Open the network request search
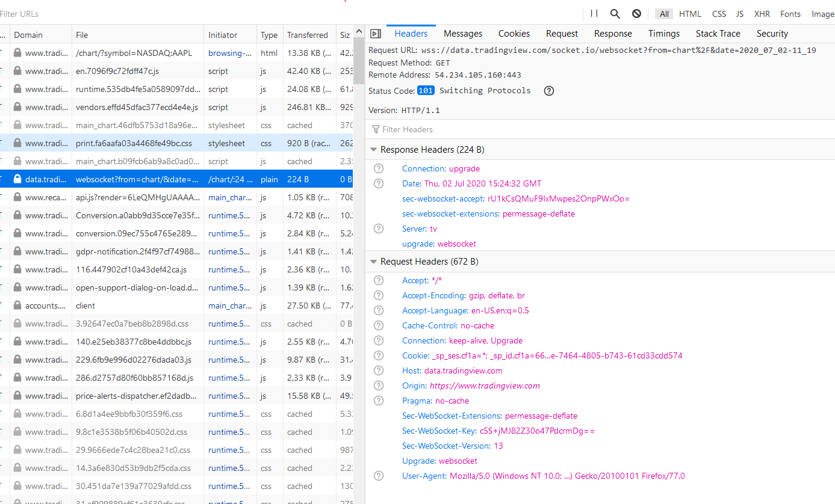Screen dimensions: 835x504 pos(613,13)
